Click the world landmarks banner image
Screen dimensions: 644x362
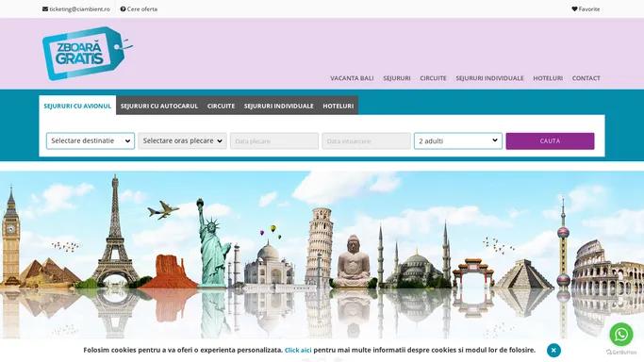[x=322, y=255]
